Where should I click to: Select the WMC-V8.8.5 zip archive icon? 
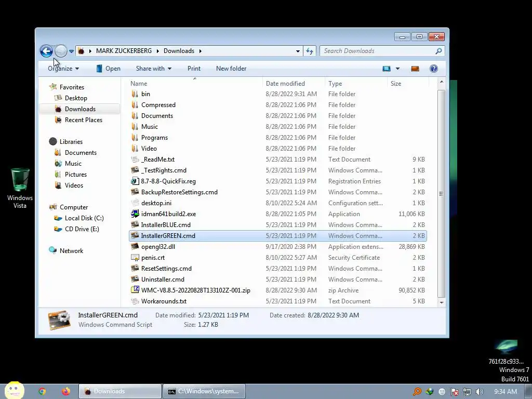tap(135, 290)
